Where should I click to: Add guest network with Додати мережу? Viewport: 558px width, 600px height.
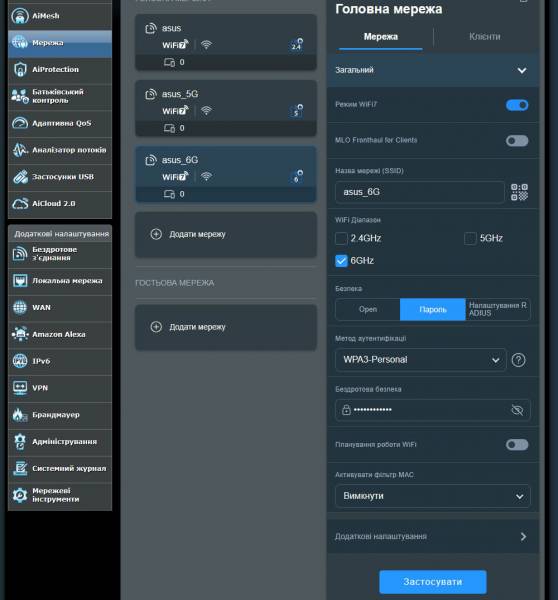(226, 328)
